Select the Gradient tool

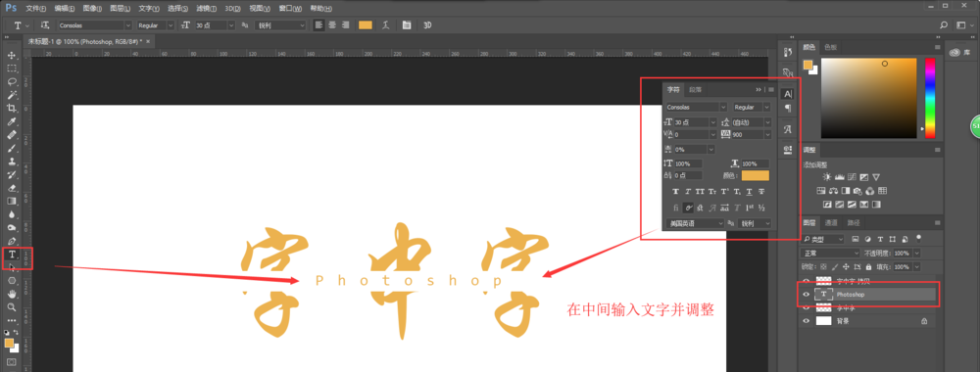11,201
